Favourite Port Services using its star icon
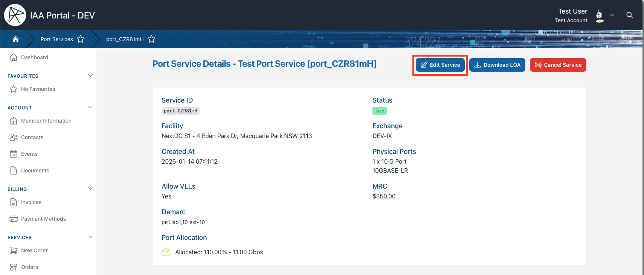644x275 pixels. (x=81, y=39)
